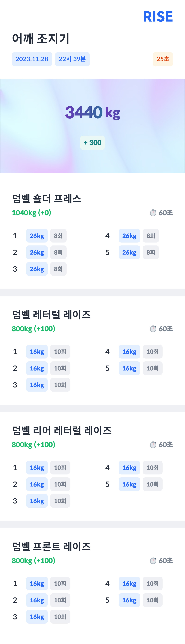Select set 4 16kg chip in 덤벨 레터럴 레이즈
Image resolution: width=185 pixels, height=644 pixels.
coord(129,352)
